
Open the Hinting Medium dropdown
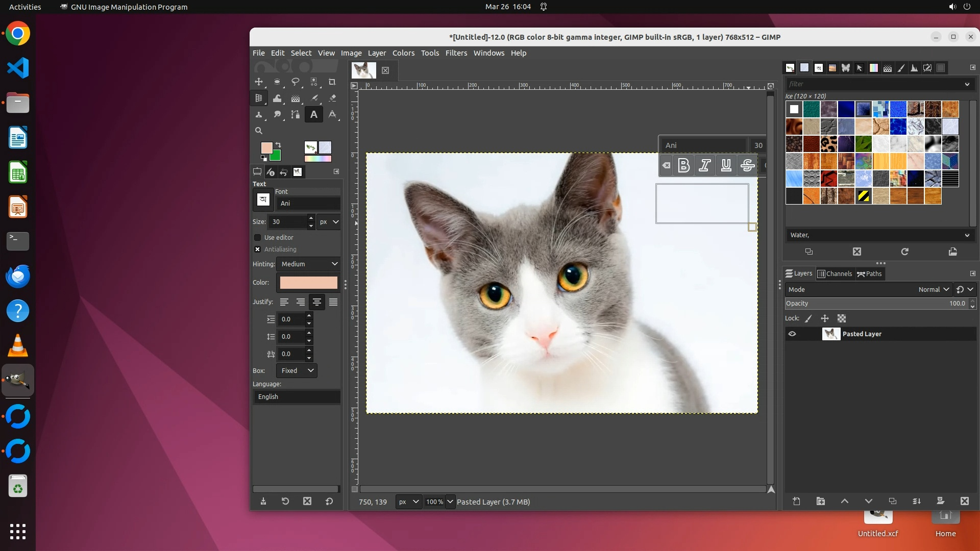pyautogui.click(x=309, y=264)
